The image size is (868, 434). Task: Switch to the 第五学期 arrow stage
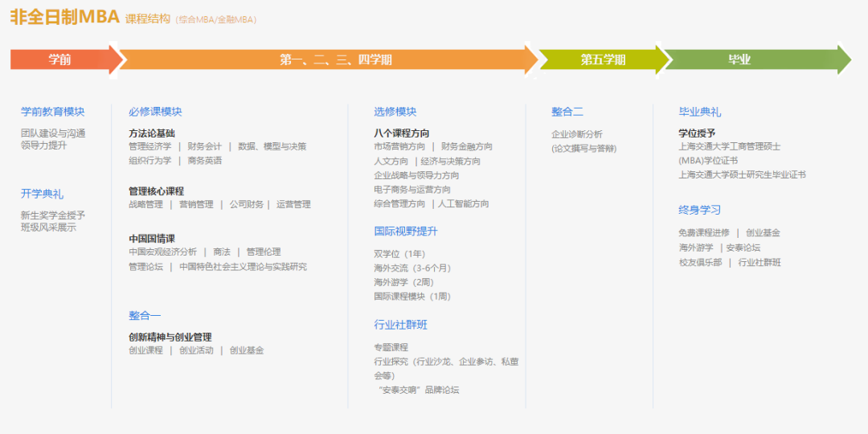[x=603, y=59]
